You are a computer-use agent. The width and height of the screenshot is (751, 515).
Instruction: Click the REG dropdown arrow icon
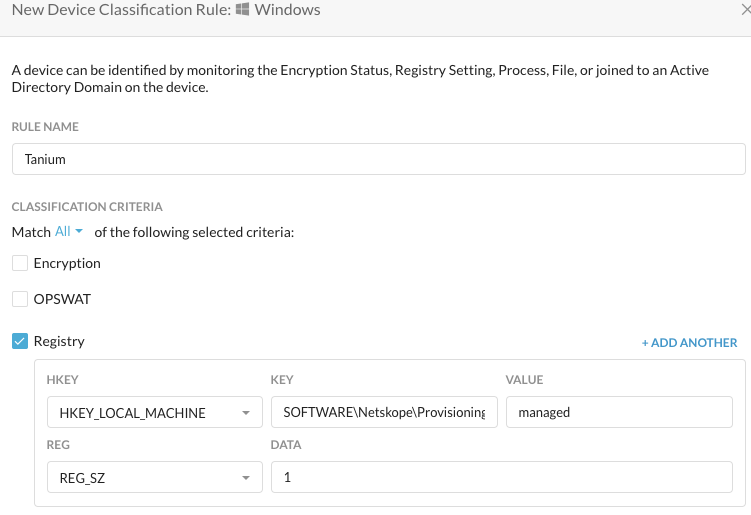click(246, 479)
